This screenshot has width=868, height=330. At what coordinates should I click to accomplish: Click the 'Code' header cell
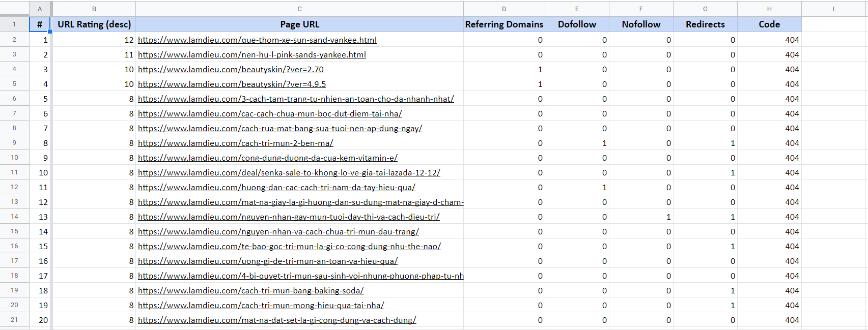[x=769, y=24]
